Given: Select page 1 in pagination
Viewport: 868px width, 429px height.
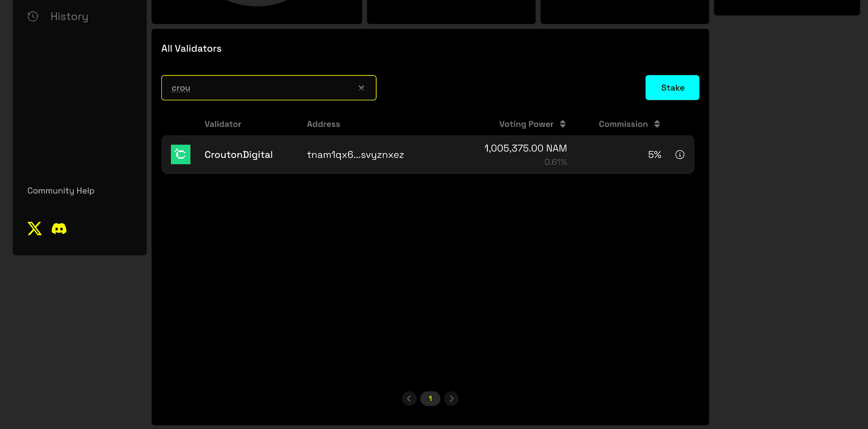Looking at the screenshot, I should 430,399.
